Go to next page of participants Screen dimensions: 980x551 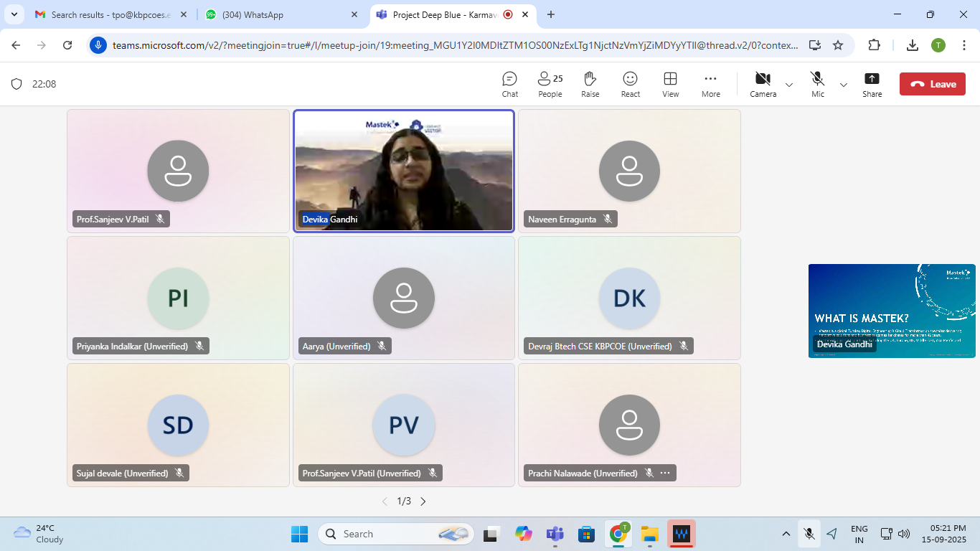pyautogui.click(x=423, y=501)
